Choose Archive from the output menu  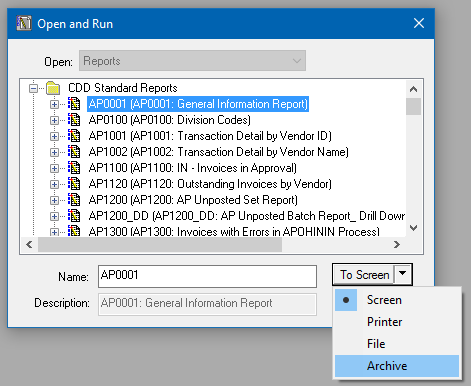pyautogui.click(x=397, y=366)
